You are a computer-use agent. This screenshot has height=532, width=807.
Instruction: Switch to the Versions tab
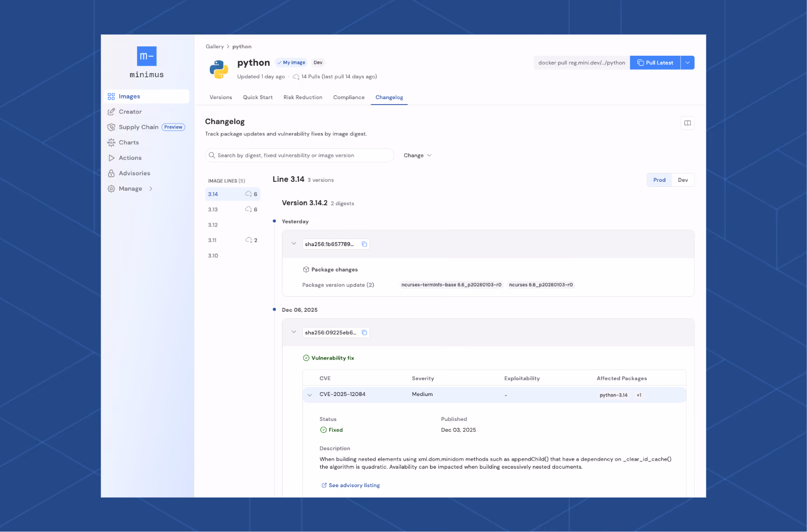click(x=221, y=98)
